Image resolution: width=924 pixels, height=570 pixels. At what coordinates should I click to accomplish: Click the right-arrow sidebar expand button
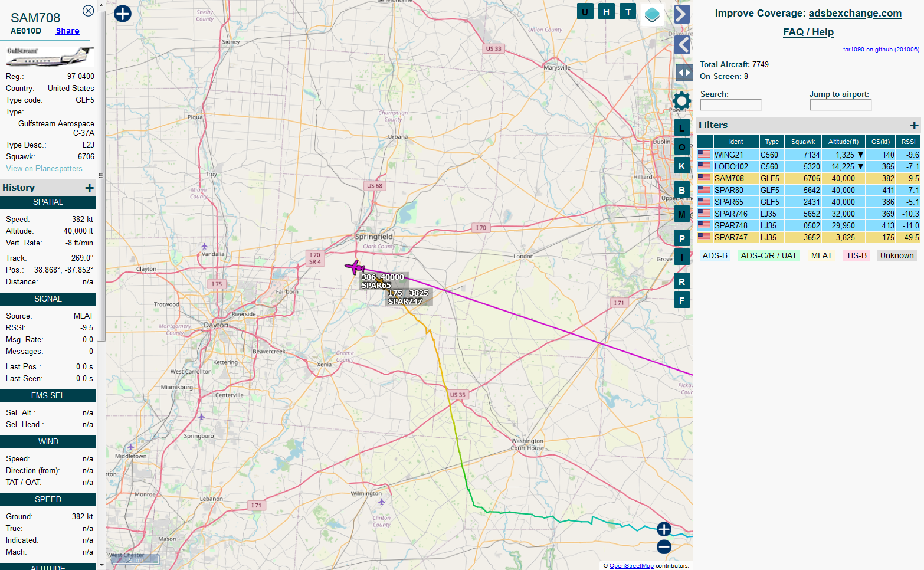coord(682,14)
